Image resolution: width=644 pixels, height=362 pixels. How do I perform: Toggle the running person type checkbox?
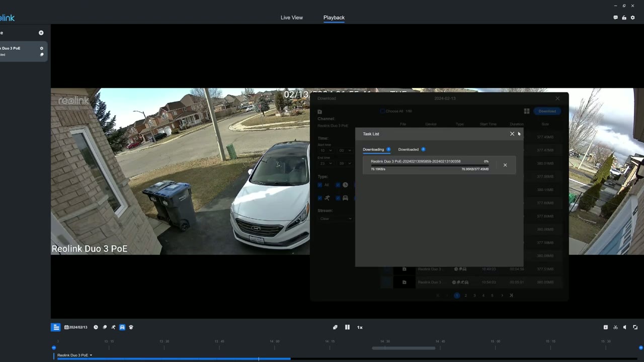[320, 198]
